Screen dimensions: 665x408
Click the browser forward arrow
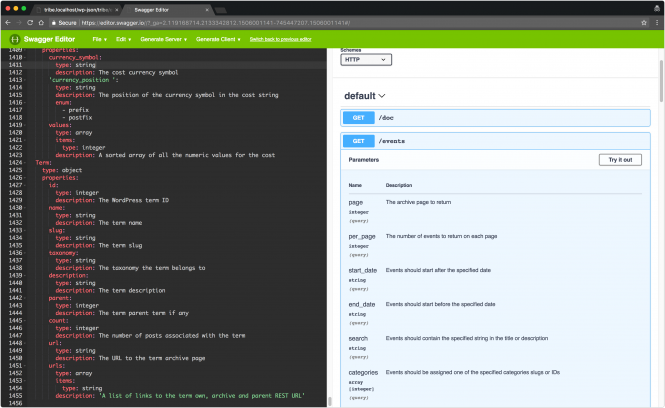tap(20, 21)
